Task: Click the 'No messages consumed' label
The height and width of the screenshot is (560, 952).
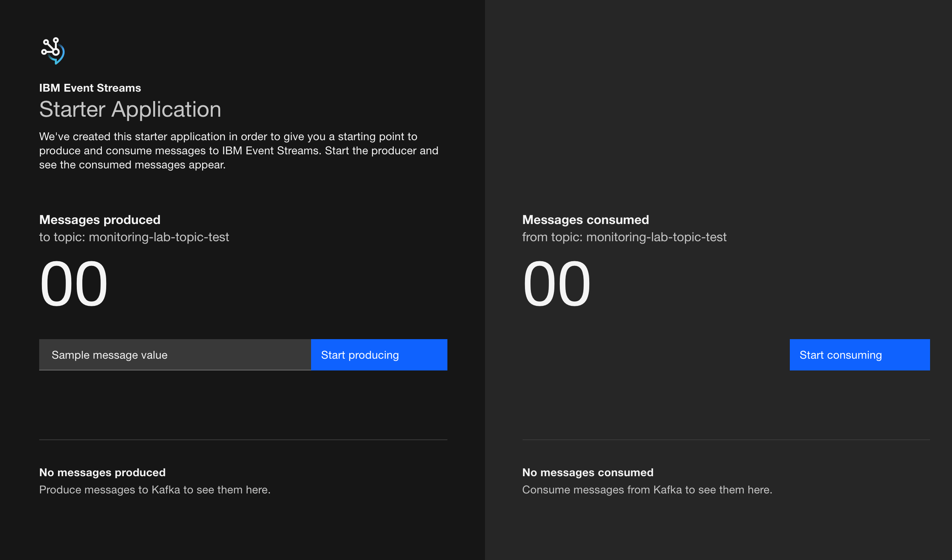Action: point(588,473)
